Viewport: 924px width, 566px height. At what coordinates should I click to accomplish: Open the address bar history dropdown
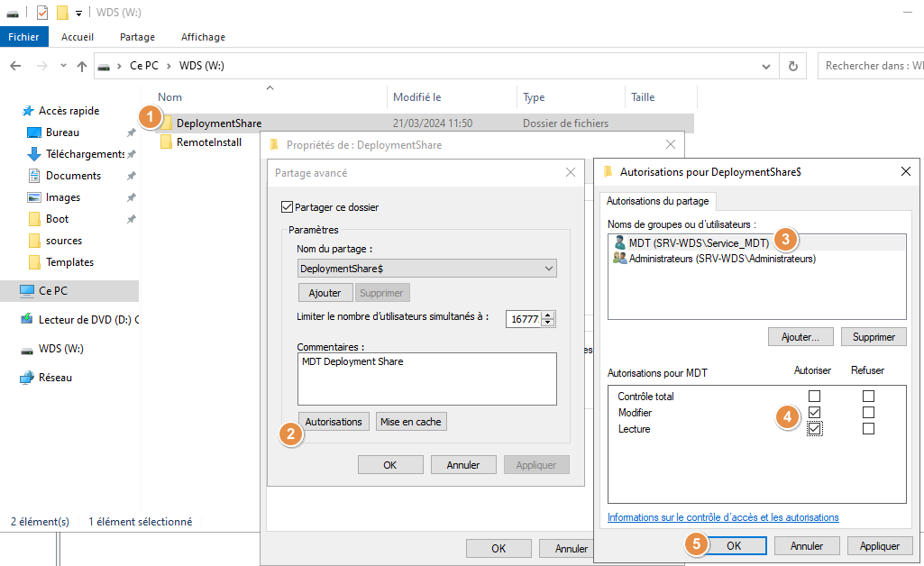pos(765,66)
